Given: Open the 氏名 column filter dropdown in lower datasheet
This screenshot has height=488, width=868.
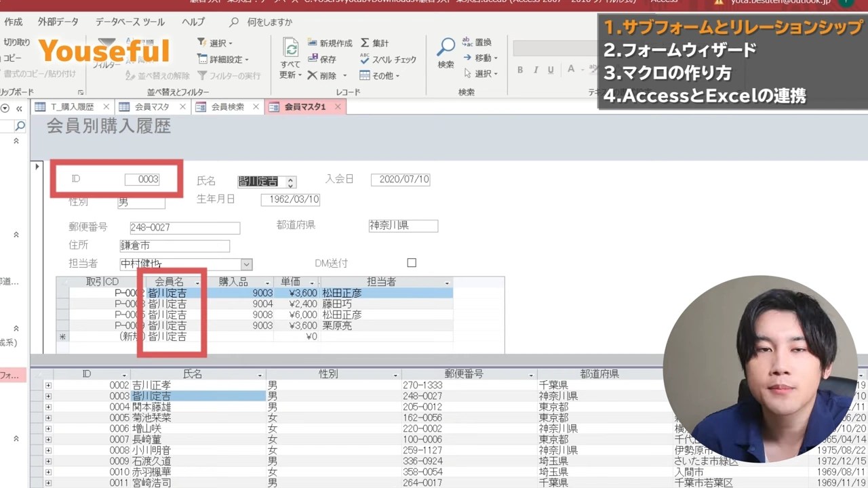Looking at the screenshot, I should pos(260,375).
